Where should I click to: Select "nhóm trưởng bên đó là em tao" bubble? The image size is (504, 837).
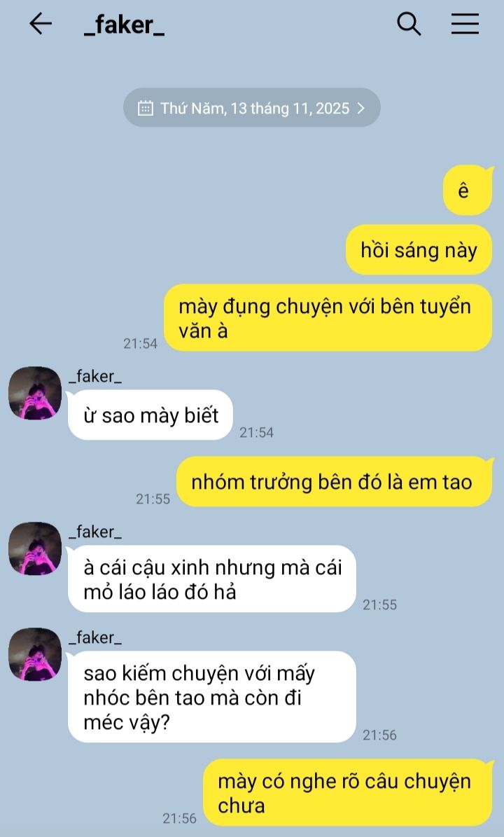pyautogui.click(x=334, y=482)
